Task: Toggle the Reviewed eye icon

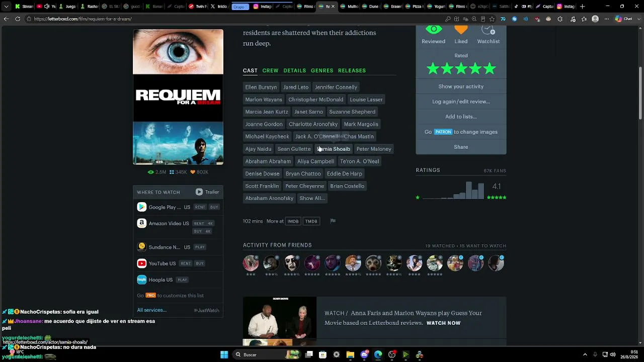Action: [x=433, y=30]
